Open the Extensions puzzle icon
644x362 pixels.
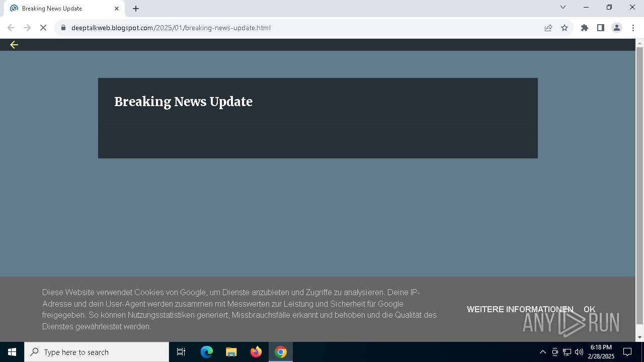tap(585, 28)
